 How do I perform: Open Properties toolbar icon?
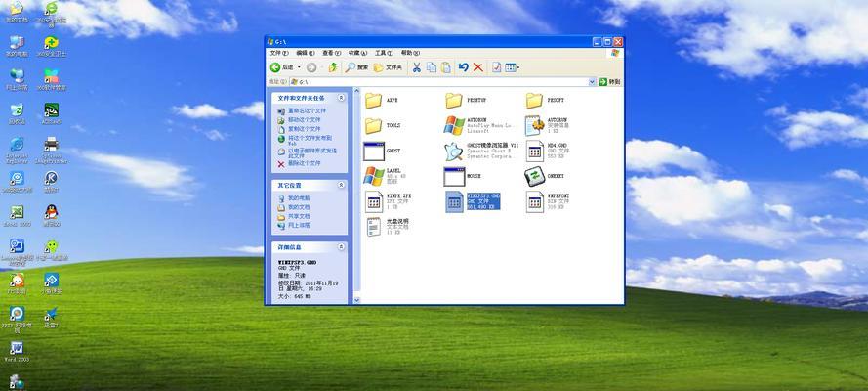coord(497,67)
